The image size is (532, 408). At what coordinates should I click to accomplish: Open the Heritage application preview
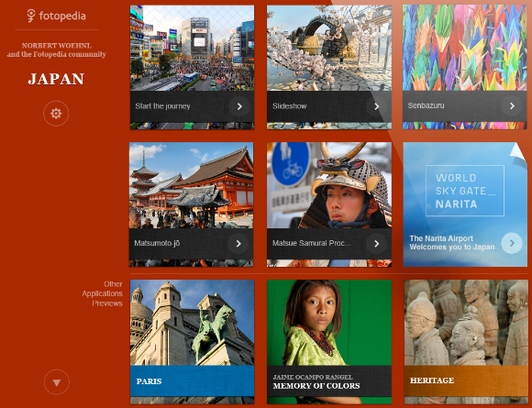pos(466,341)
